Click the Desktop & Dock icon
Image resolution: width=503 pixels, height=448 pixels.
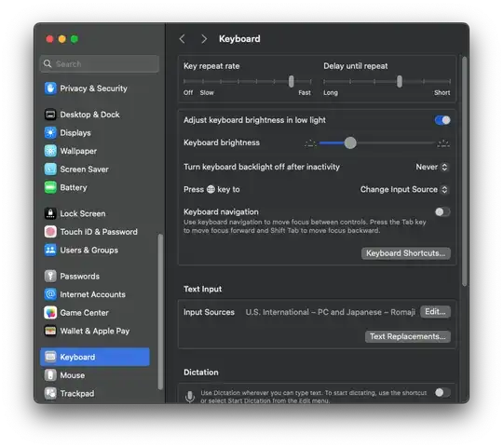point(50,115)
